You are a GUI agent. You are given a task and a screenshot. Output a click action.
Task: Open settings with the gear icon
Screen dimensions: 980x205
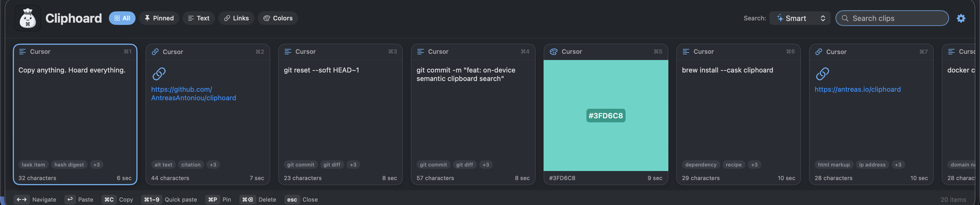(x=961, y=18)
